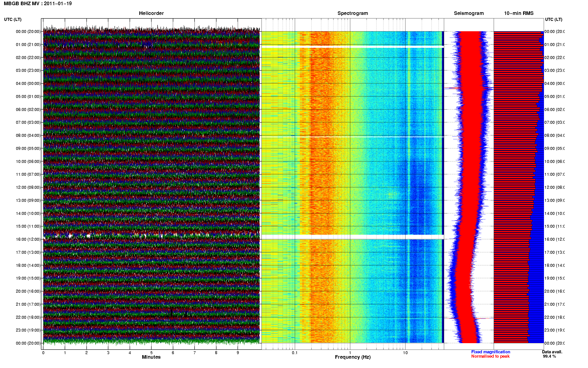588x368 pixels.
Task: Click the left time label '07:00 (03:00)'
Action: tap(28, 122)
